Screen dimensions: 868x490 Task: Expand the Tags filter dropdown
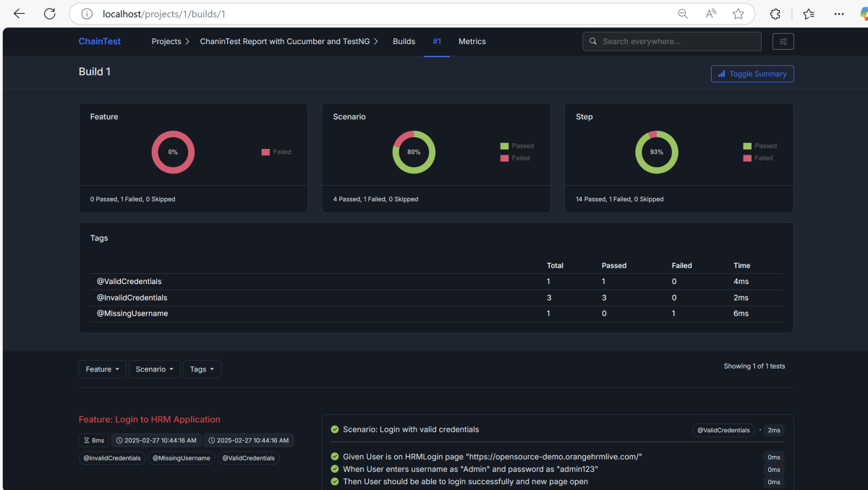click(x=202, y=369)
